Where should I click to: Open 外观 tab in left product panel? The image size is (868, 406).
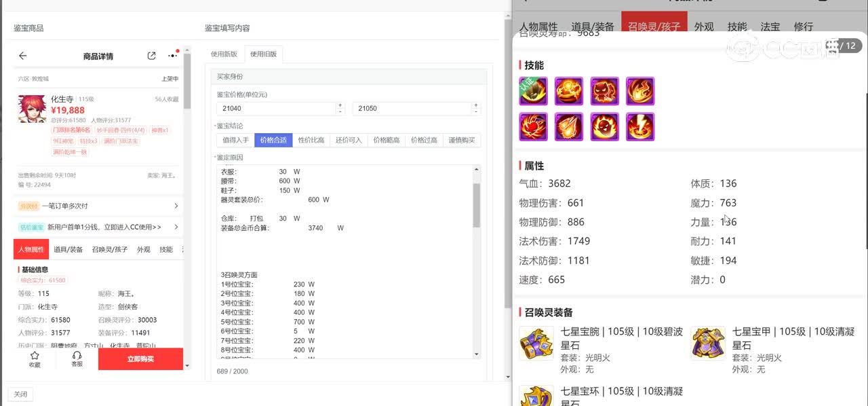pos(144,249)
